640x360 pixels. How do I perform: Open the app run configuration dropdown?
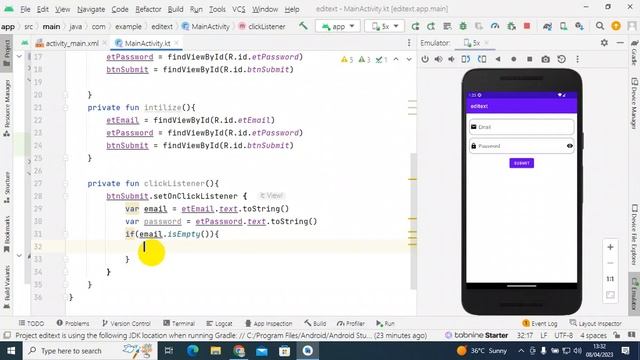pyautogui.click(x=338, y=26)
